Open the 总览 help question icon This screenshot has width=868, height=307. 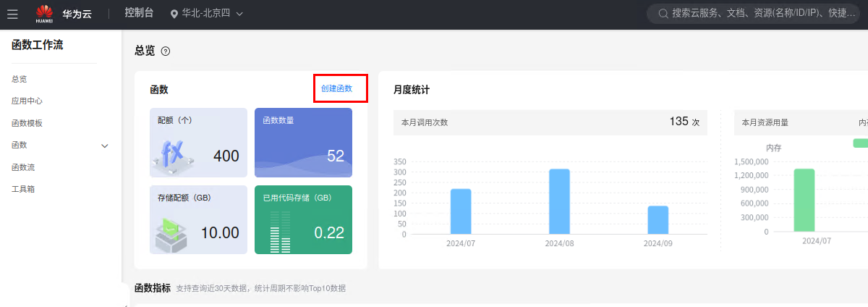coord(166,51)
